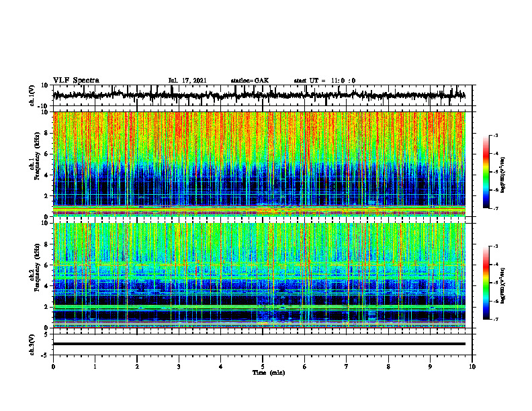Screen dimensions: 532x411
Task: Click the "Time (min)" x-axis title
Action: tap(269, 373)
